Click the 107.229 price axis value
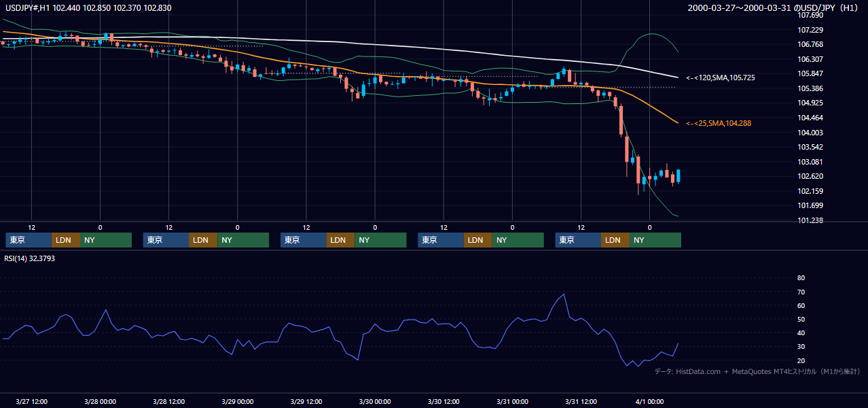Screen dimensions: 868x408 pos(809,30)
